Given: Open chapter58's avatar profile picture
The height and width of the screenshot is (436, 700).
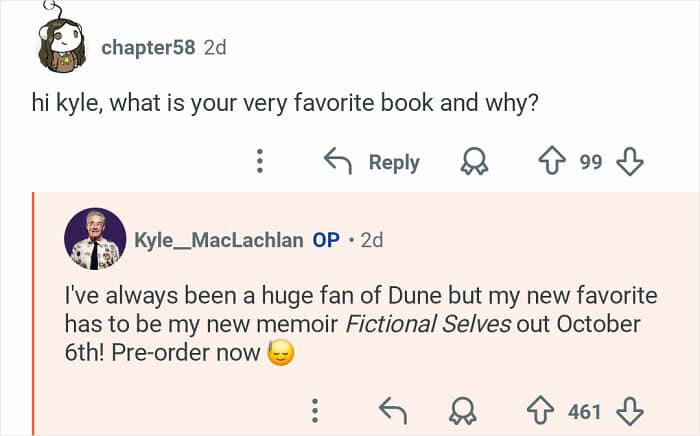Looking at the screenshot, I should [64, 43].
